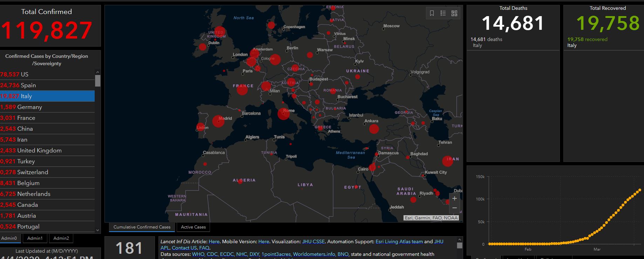The width and height of the screenshot is (644, 259).
Task: Open the FAQ link
Action: (204, 248)
